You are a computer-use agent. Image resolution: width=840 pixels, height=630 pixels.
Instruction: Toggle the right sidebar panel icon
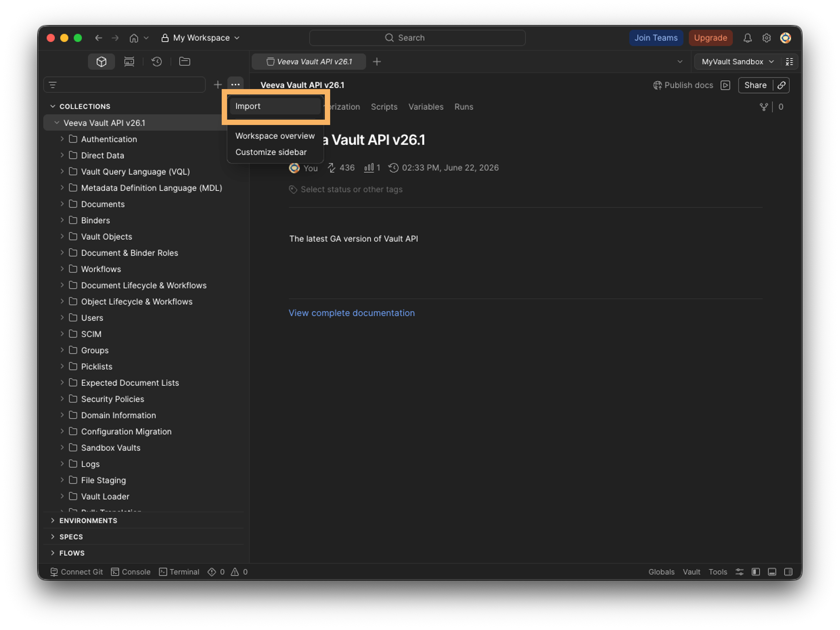point(788,572)
